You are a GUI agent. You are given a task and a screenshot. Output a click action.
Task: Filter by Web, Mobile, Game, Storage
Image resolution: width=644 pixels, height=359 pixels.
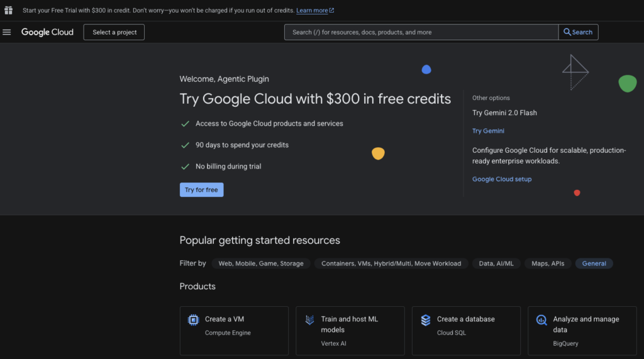point(261,263)
